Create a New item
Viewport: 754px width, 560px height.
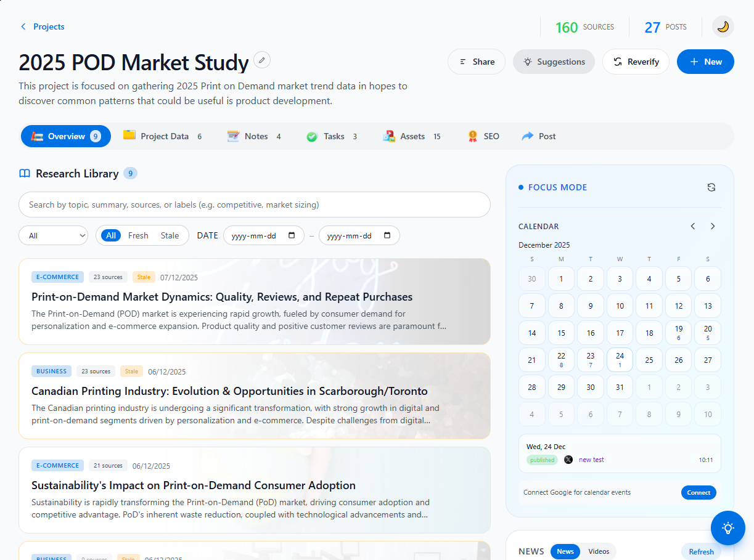[705, 62]
